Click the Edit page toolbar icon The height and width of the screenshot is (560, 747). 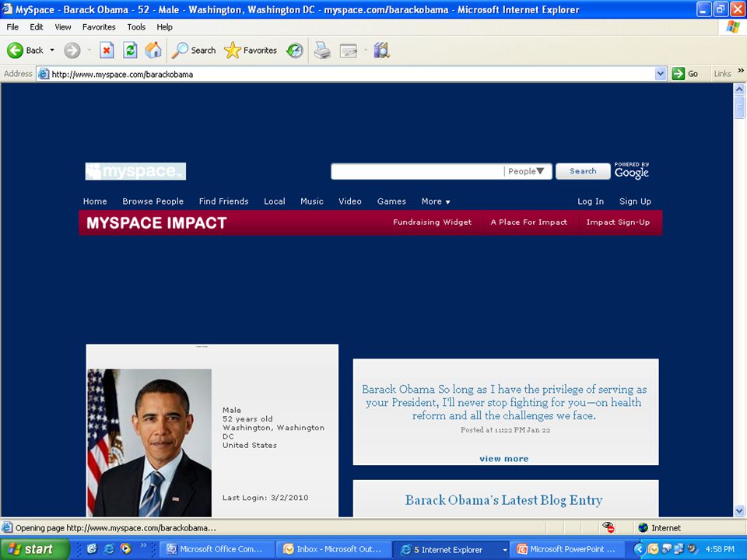coord(349,51)
